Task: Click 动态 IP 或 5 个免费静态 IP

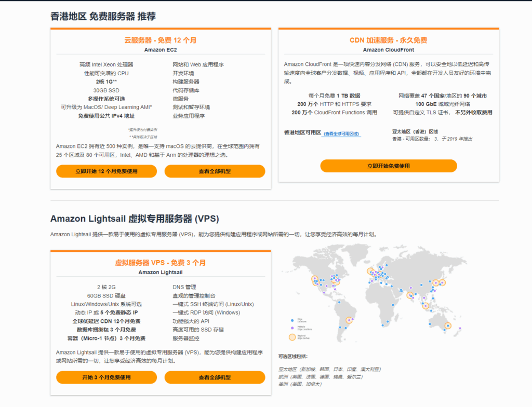Action: pos(106,313)
